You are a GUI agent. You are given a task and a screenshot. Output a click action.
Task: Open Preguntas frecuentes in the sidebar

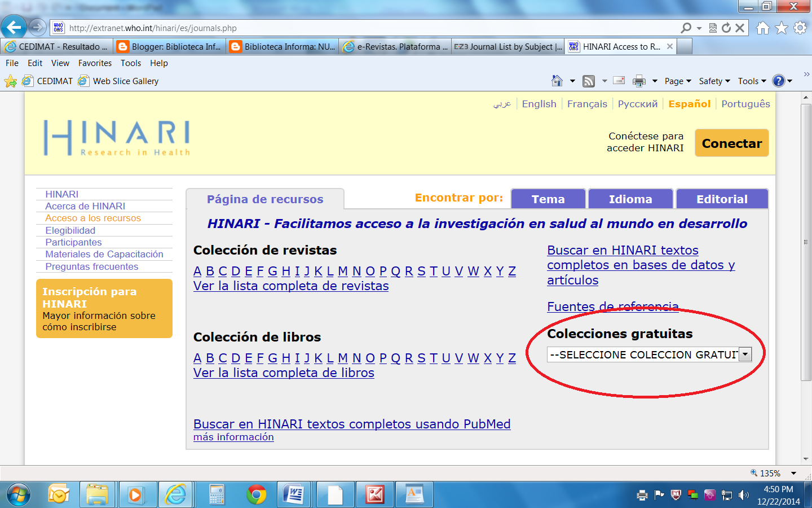point(92,267)
